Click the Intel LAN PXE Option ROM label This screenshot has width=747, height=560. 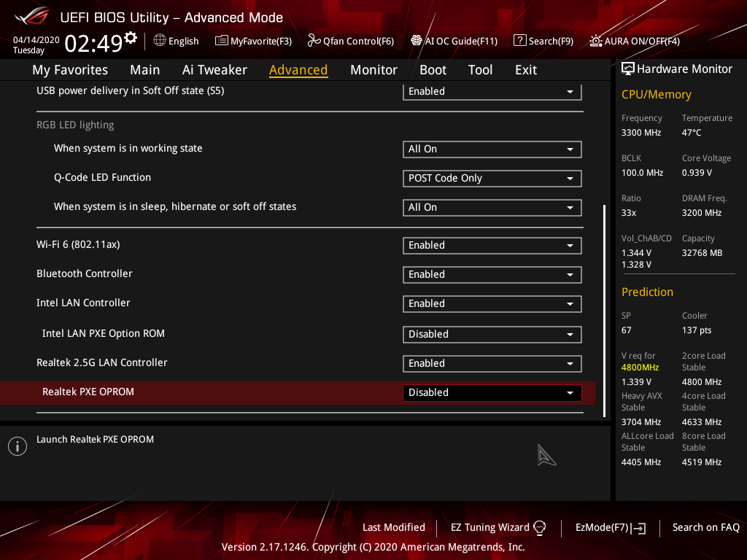tap(104, 333)
